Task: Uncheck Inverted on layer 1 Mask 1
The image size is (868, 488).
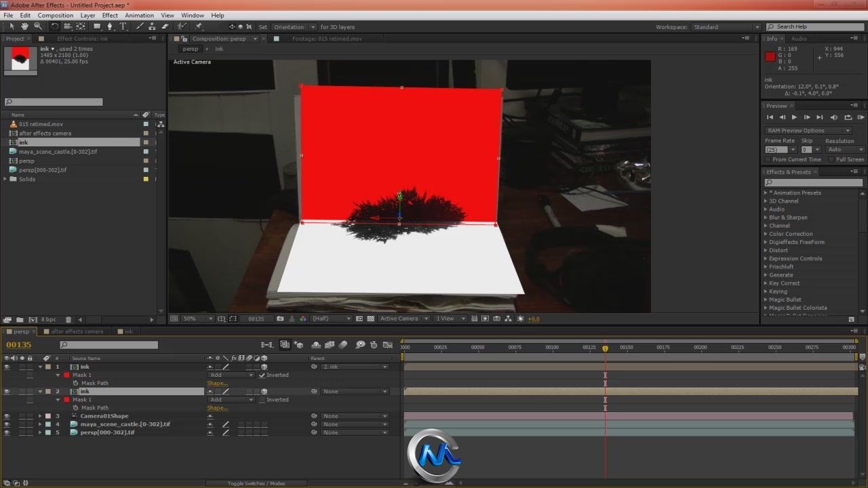Action: 262,375
